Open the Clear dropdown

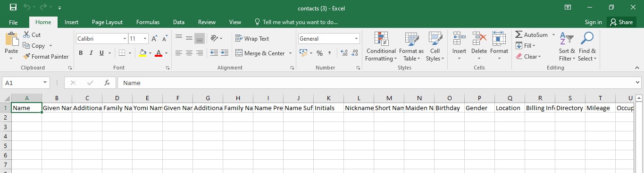528,57
